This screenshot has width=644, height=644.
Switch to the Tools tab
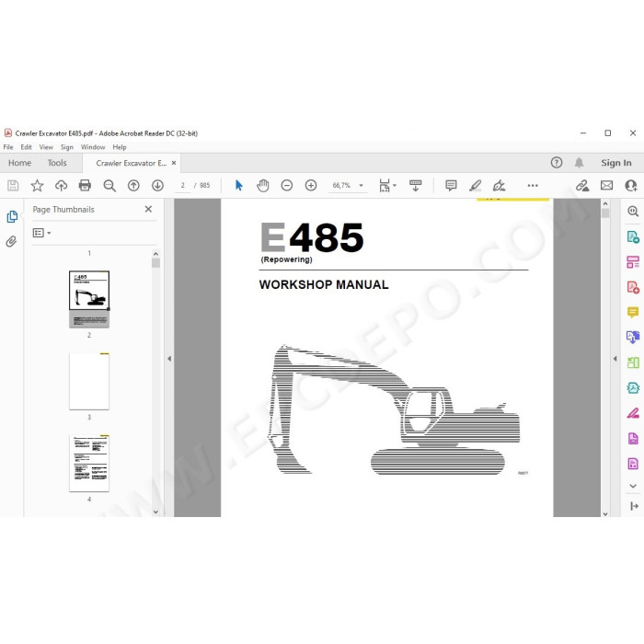point(57,163)
